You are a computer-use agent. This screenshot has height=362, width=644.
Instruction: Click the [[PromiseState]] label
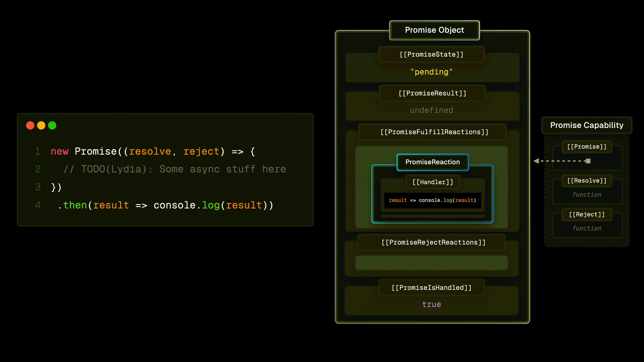point(432,54)
